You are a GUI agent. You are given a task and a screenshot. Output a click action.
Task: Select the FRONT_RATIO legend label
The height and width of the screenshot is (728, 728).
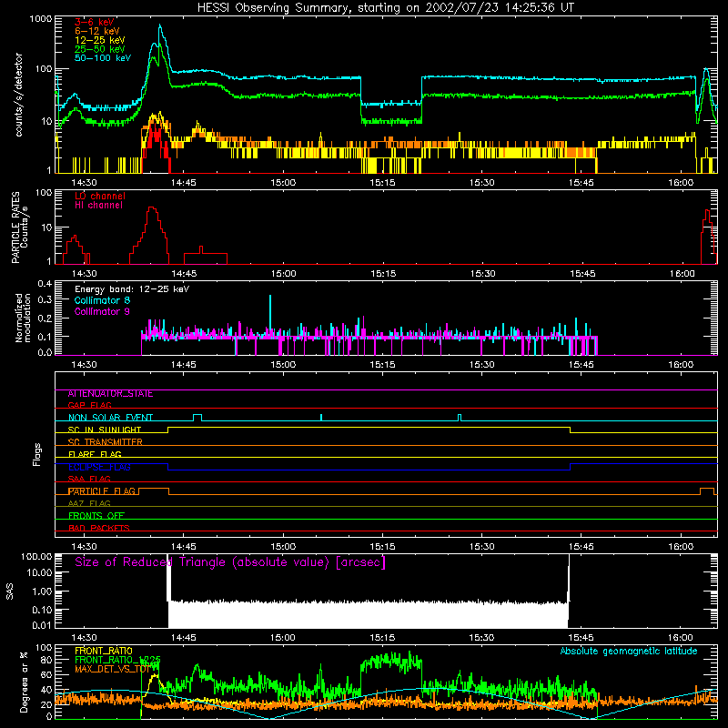coord(104,651)
